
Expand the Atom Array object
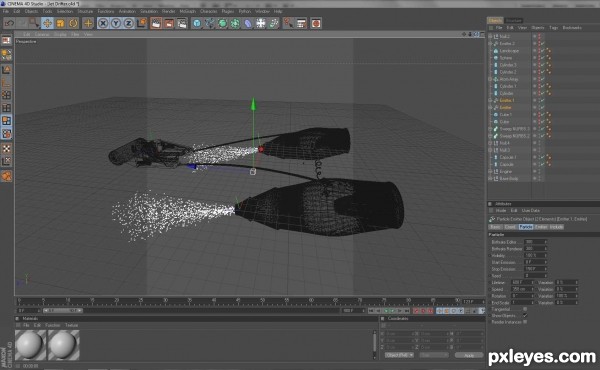pyautogui.click(x=491, y=79)
